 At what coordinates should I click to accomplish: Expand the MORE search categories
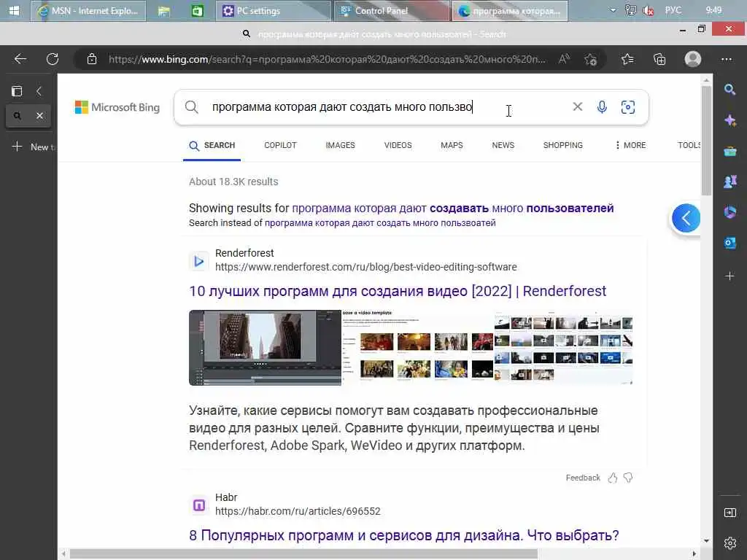pos(631,145)
